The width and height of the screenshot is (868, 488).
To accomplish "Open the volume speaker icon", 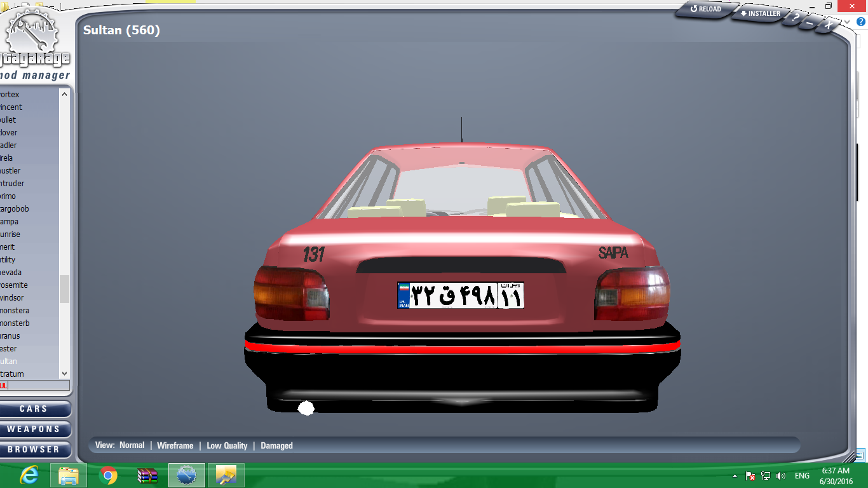I will (x=781, y=476).
